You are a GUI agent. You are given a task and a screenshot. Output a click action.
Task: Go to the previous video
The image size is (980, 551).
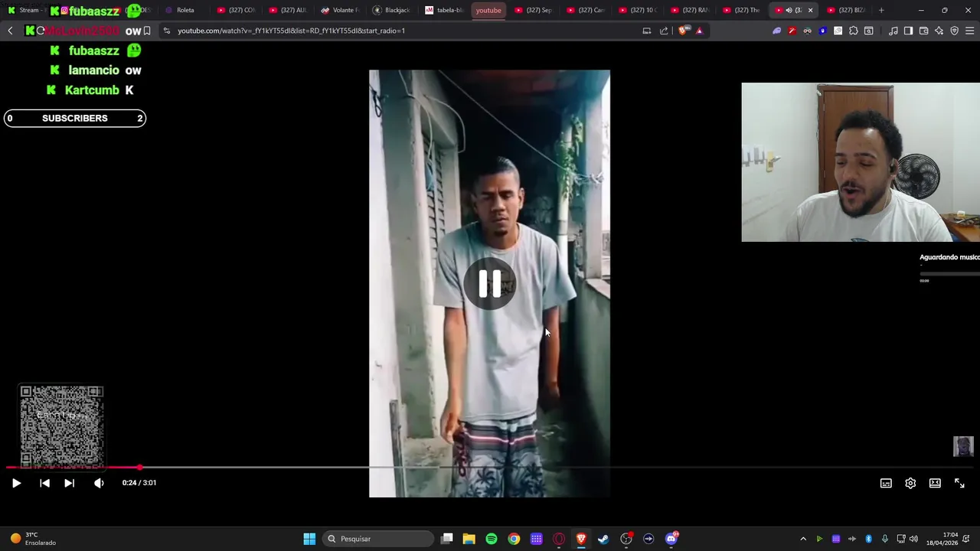(x=44, y=483)
